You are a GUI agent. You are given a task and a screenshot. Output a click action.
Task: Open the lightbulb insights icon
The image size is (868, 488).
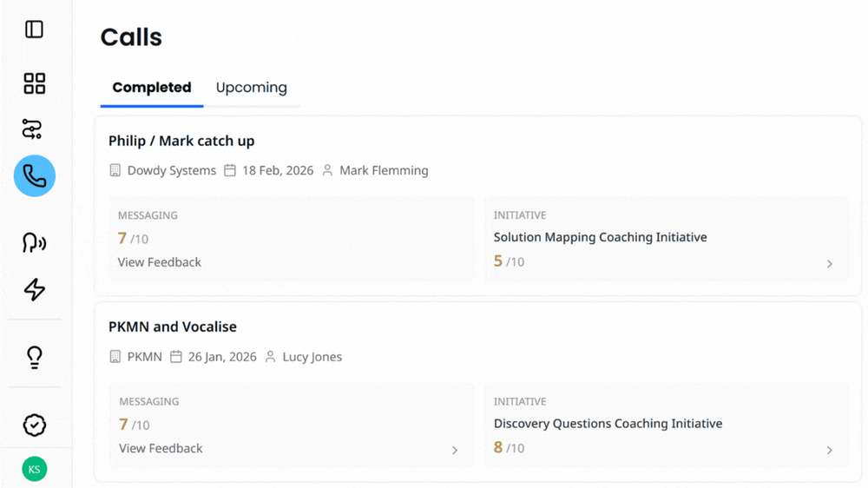(34, 357)
